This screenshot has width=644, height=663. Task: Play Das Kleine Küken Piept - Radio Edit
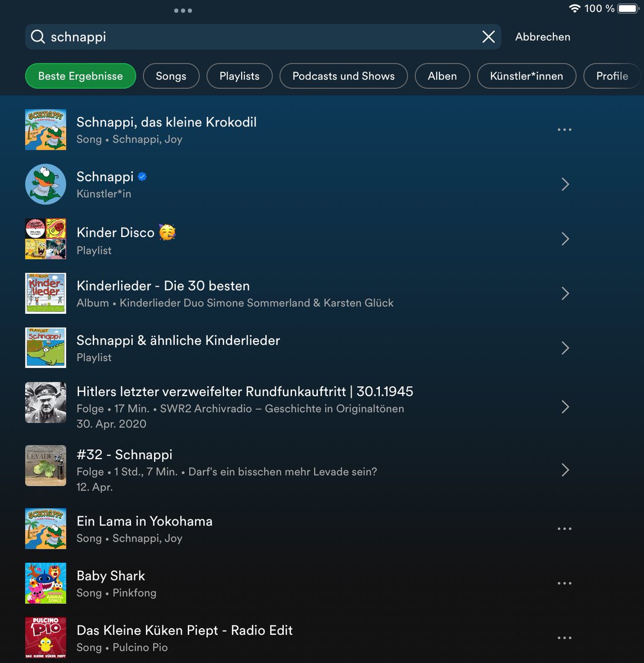click(185, 630)
